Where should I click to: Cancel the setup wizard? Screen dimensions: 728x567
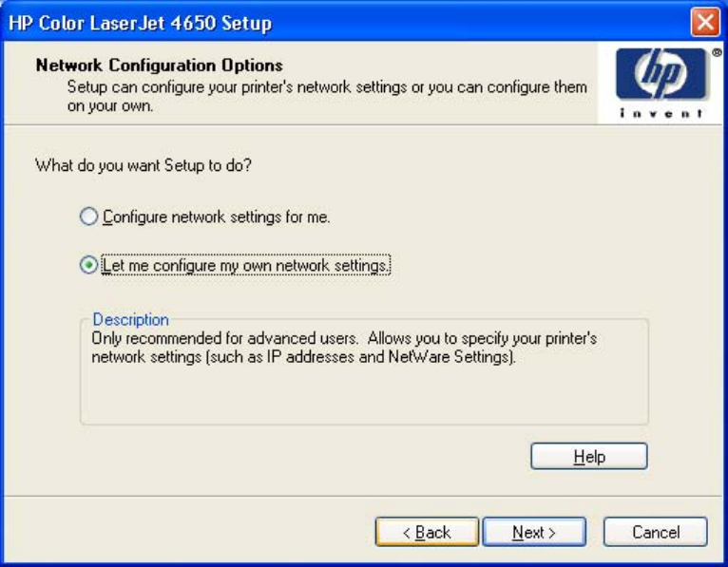(655, 532)
